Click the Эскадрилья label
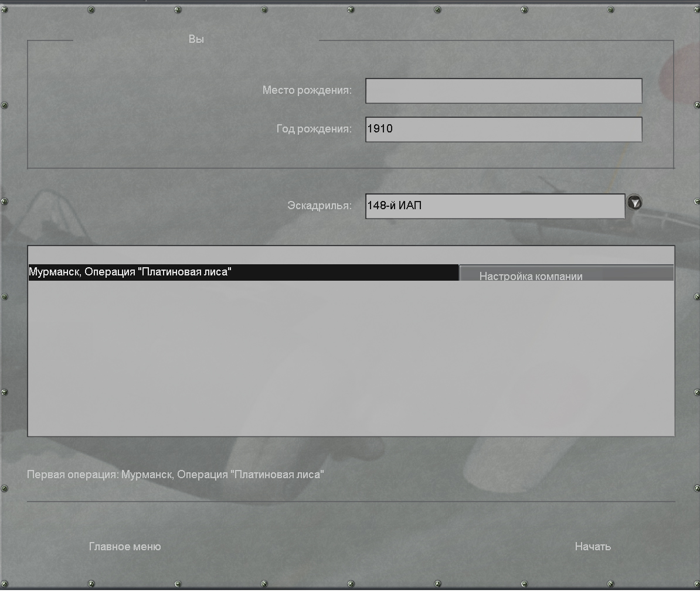The image size is (700, 610). [319, 206]
